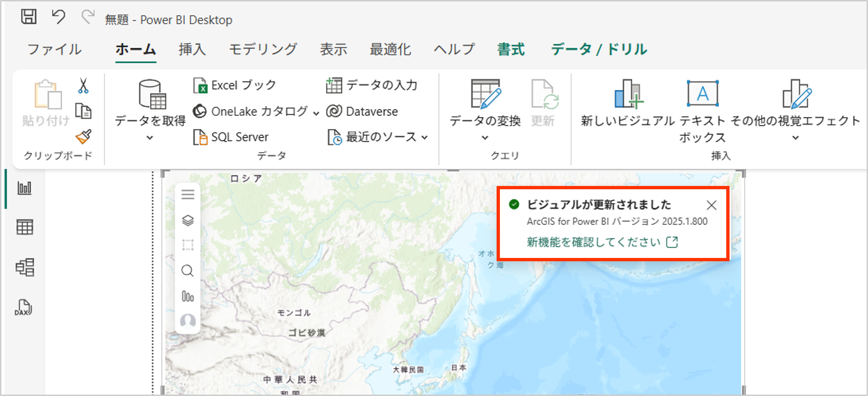
Task: Click the モンゴル label on map
Action: [x=294, y=313]
